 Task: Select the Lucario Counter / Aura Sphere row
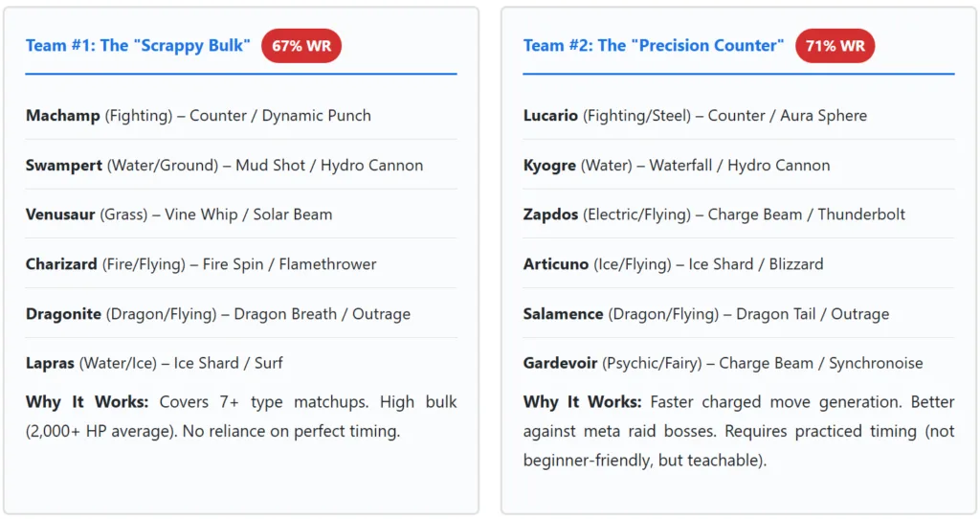click(695, 116)
